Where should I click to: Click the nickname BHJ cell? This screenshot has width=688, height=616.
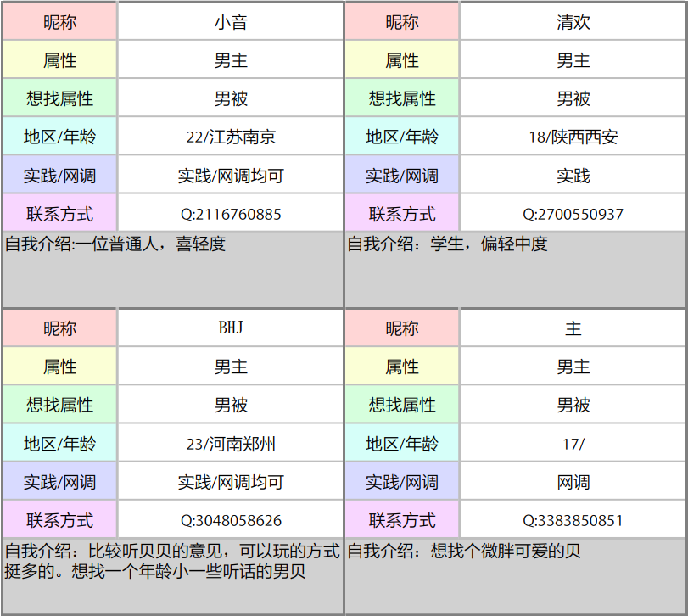[229, 328]
